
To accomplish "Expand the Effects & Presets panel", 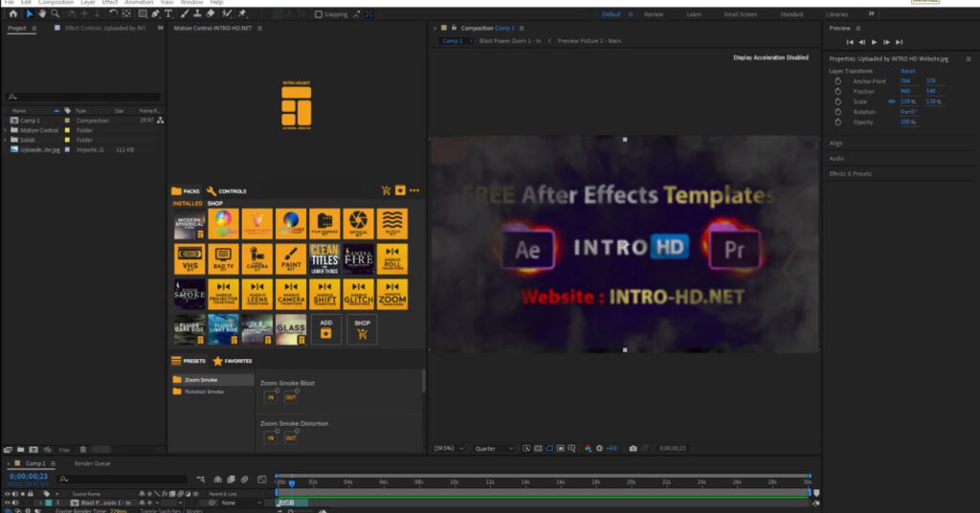I will click(x=850, y=173).
